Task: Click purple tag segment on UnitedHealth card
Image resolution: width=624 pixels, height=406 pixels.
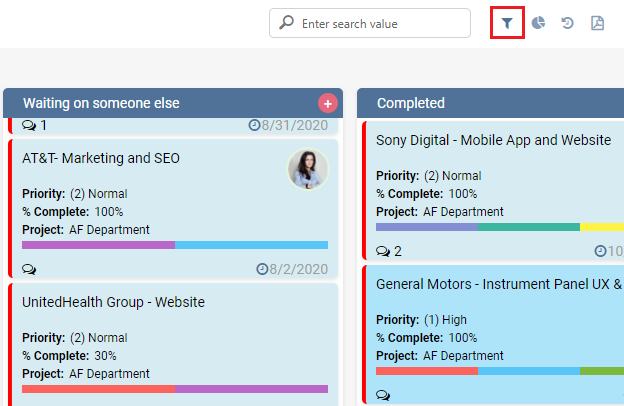Action: pos(252,389)
